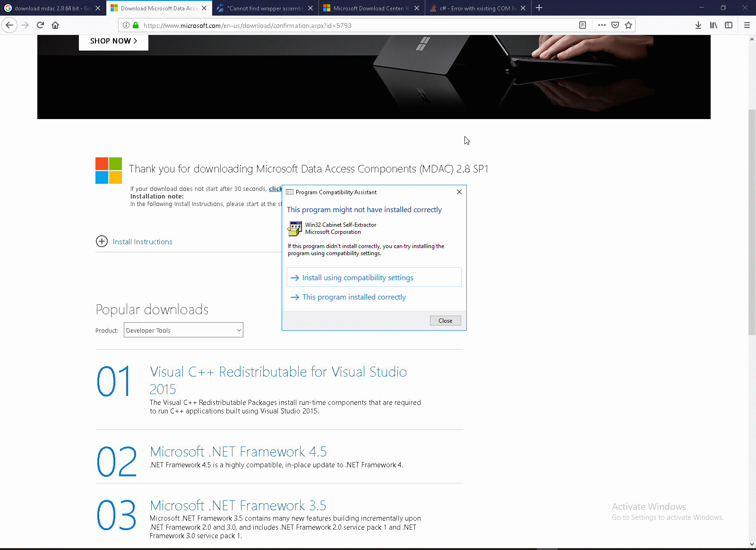This screenshot has height=550, width=756.
Task: Click the 'Win32 Cabinet Self-Extractor' label
Action: tap(341, 225)
